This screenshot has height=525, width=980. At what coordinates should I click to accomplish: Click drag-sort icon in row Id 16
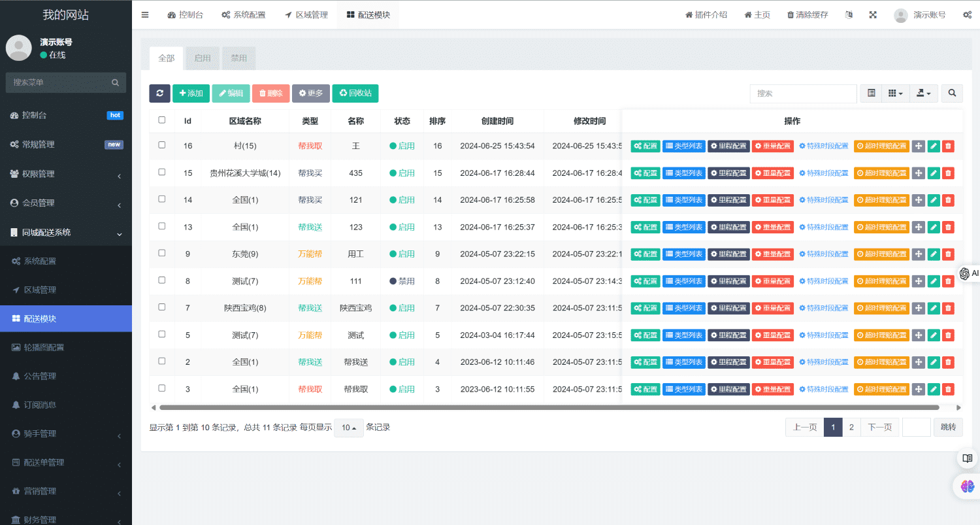919,146
